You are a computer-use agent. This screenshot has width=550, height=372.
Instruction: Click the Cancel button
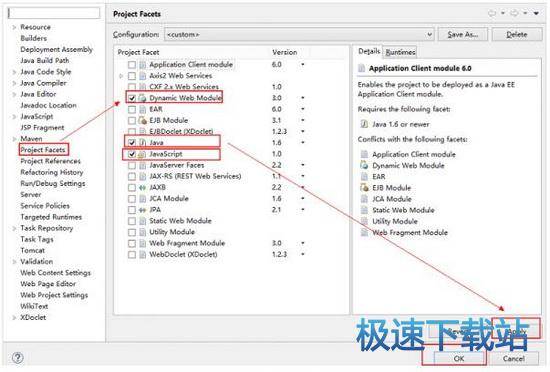point(514,359)
